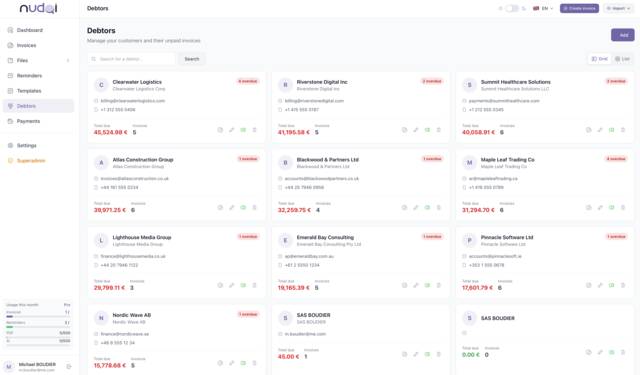The image size is (640, 375).
Task: Click the Create invoice button
Action: [x=579, y=8]
